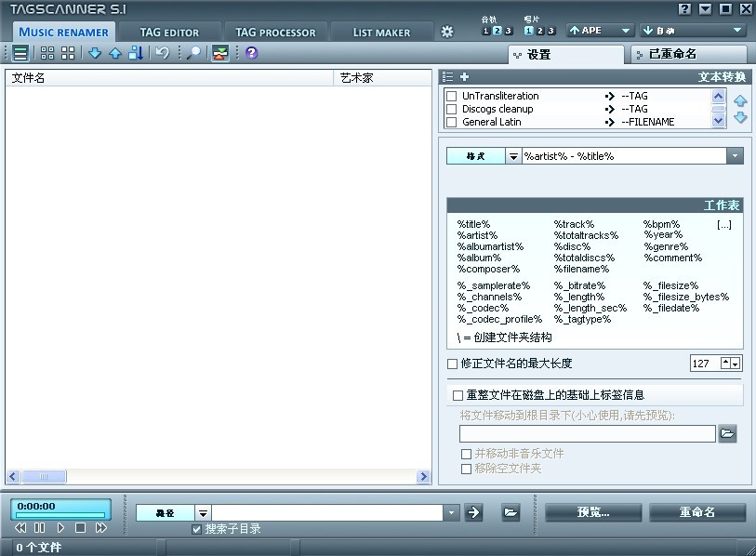Open the 已重命名 tab

688,55
